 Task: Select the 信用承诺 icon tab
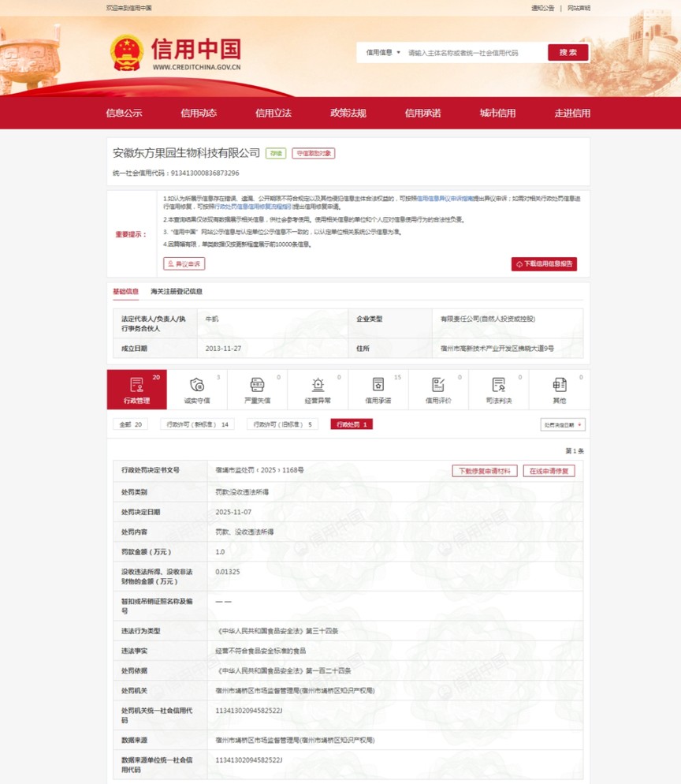[x=378, y=385]
